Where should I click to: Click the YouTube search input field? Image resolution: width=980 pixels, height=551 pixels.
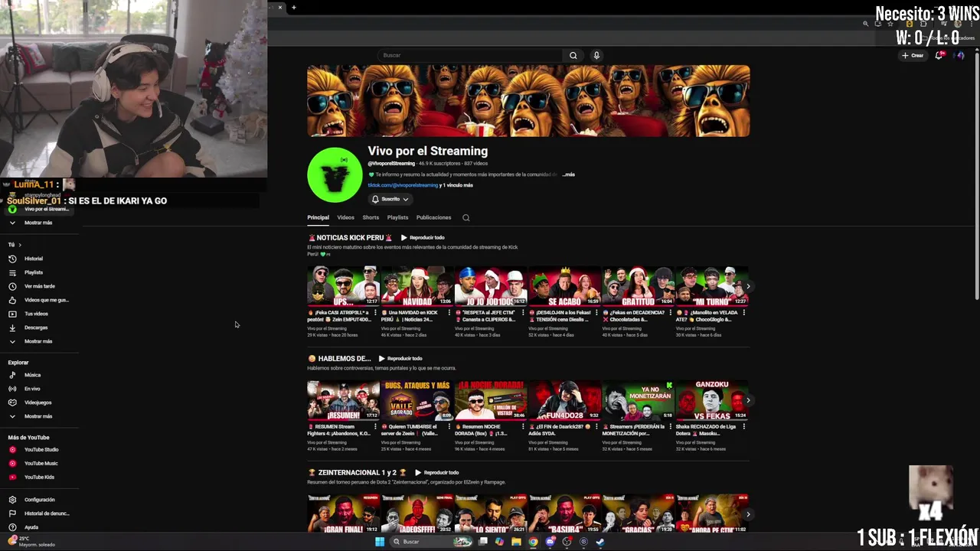[x=471, y=55]
